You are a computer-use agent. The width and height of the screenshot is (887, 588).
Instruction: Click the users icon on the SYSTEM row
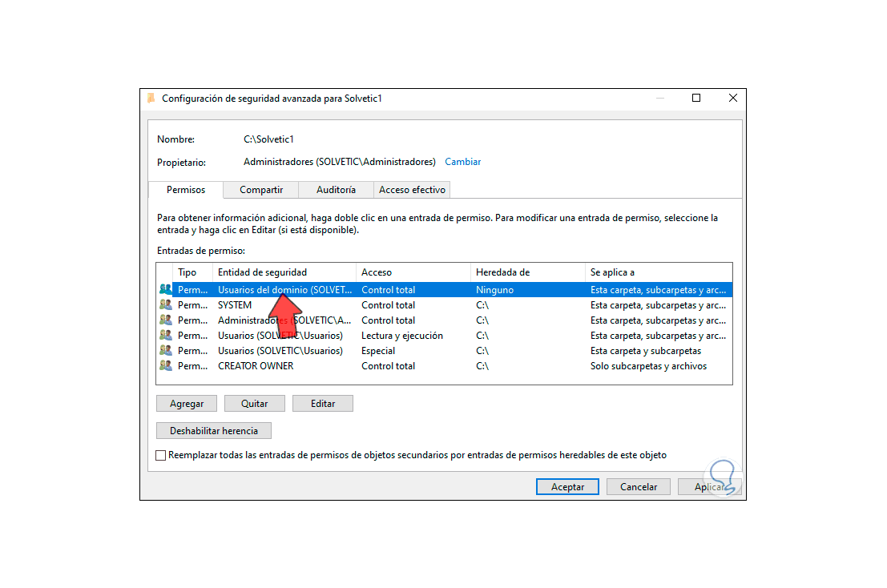167,304
